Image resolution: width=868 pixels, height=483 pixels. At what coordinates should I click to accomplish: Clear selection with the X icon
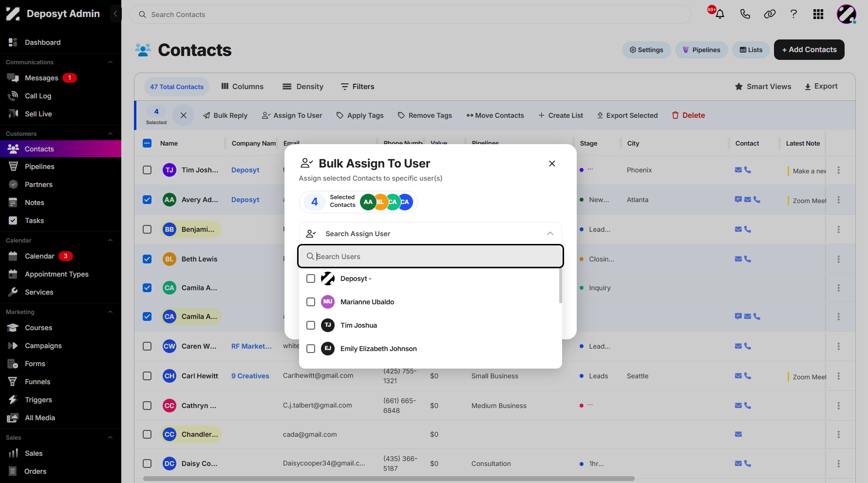(x=184, y=115)
